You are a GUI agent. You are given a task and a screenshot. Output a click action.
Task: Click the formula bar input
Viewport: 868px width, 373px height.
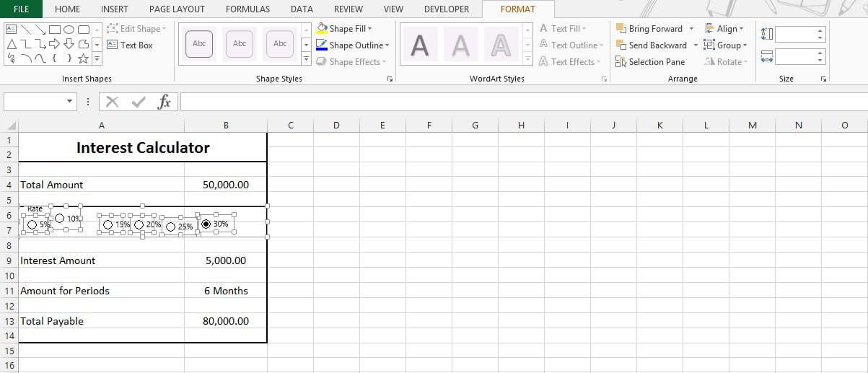523,102
